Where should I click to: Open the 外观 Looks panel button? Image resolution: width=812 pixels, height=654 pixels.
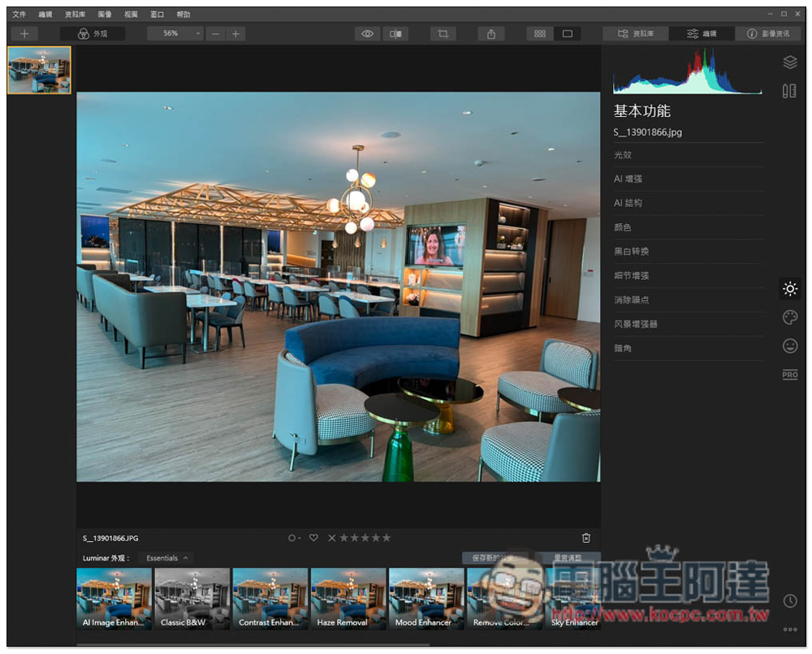[93, 33]
